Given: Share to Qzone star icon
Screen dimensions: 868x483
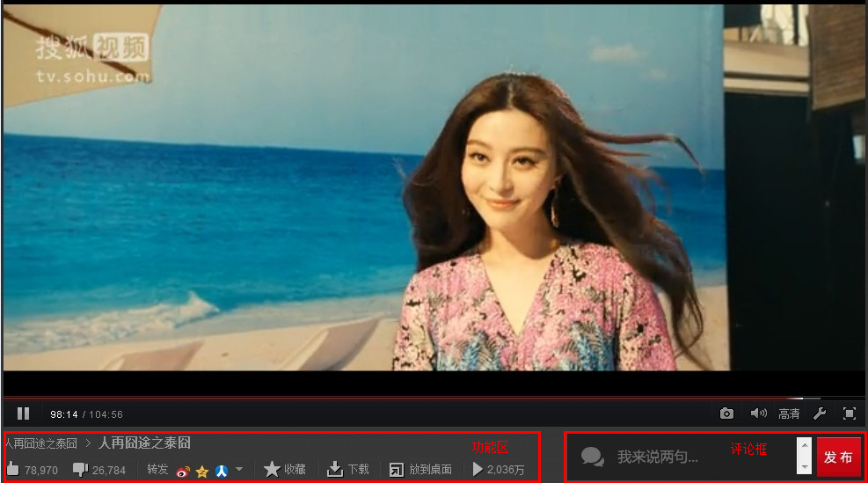Looking at the screenshot, I should click(x=202, y=471).
